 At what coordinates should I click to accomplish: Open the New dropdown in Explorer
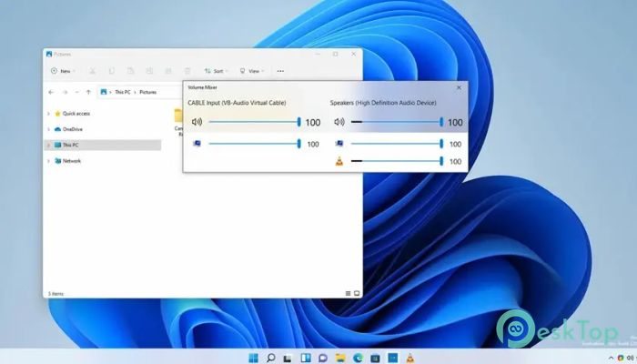pos(63,70)
